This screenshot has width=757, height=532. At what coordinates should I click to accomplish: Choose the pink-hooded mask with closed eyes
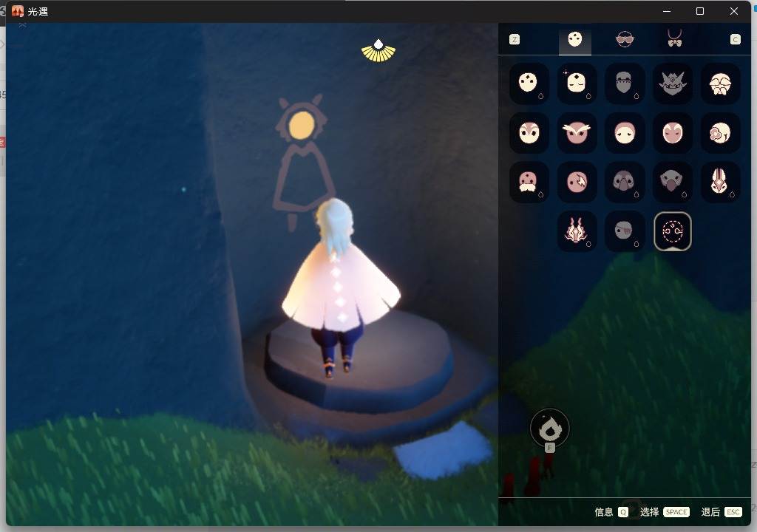[624, 133]
